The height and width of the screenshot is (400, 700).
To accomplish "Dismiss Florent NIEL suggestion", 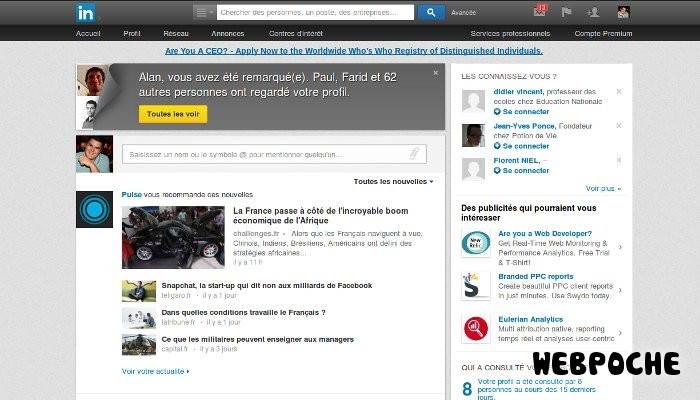I will (619, 160).
